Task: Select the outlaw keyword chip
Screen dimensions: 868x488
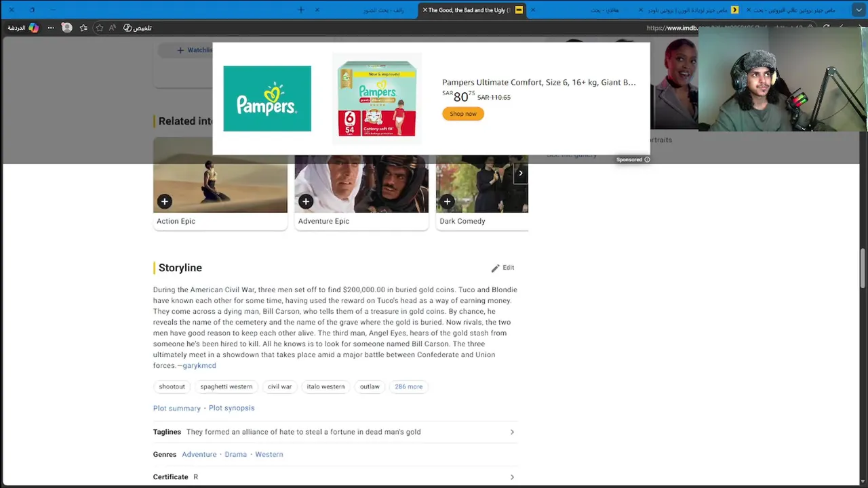Action: click(370, 386)
